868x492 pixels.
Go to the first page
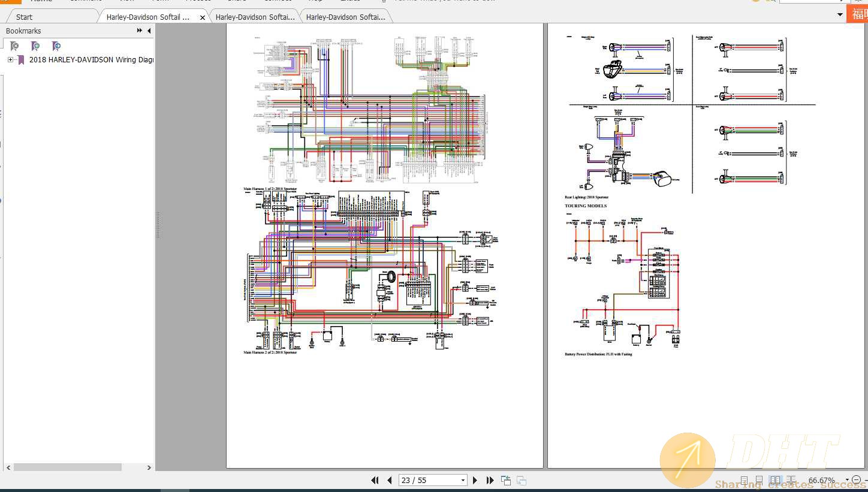point(375,480)
